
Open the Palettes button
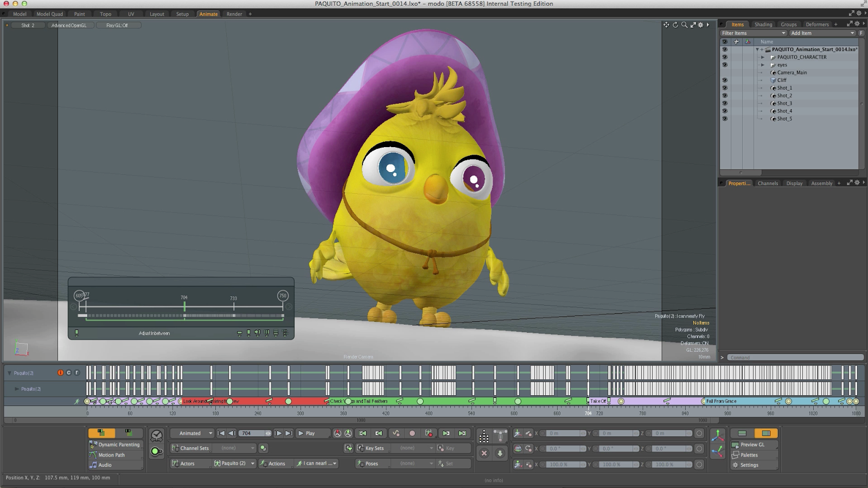(x=754, y=455)
